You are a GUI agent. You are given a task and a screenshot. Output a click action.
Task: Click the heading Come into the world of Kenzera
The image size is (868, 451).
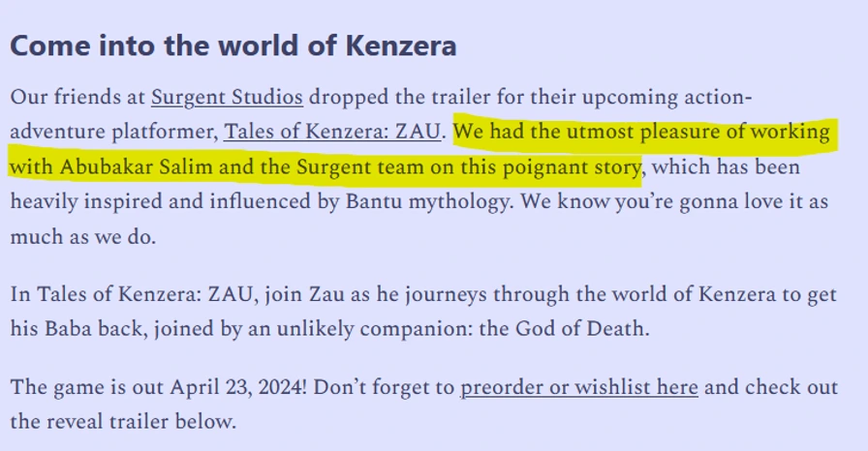pos(233,45)
